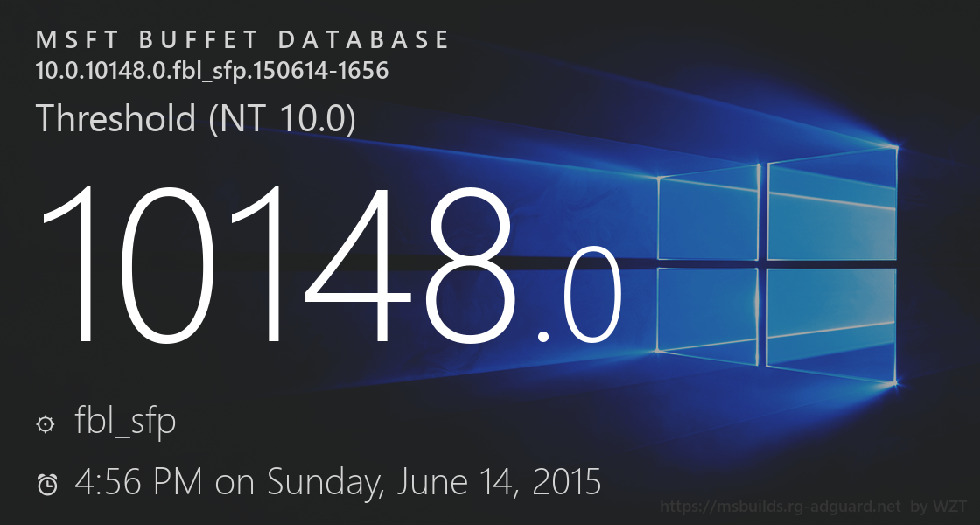Screen dimensions: 980x525
Task: Select the full build string 10.0.10148.0.fbl_sfp.150614-1656
Action: [212, 71]
